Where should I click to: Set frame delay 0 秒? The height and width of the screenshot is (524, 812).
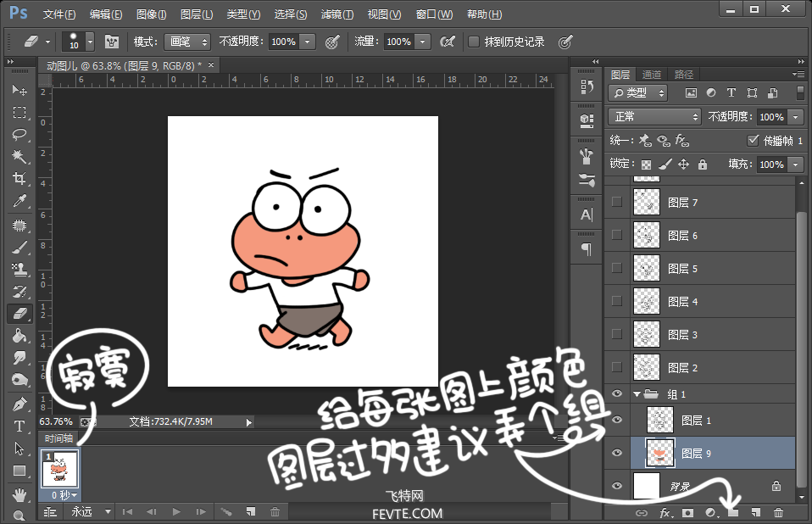pos(64,495)
